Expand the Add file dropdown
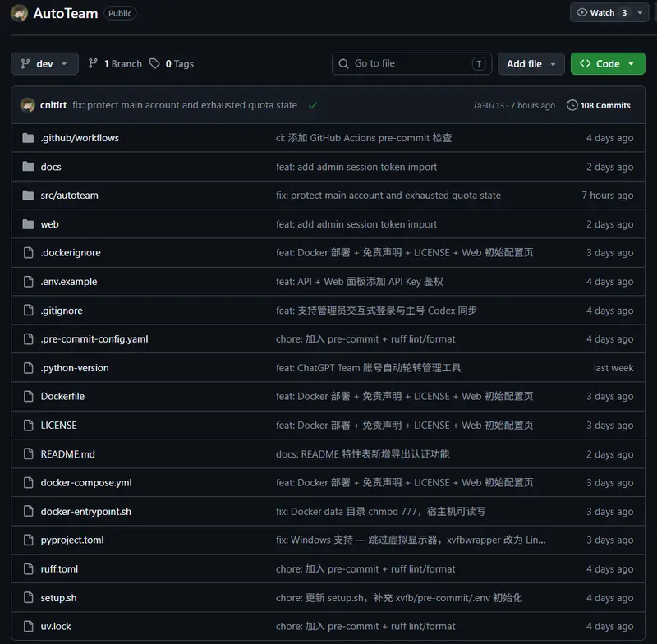Image resolution: width=657 pixels, height=644 pixels. point(531,64)
